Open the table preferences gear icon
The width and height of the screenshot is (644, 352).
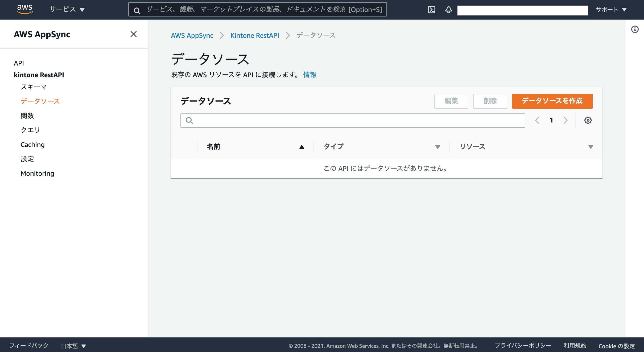(588, 120)
